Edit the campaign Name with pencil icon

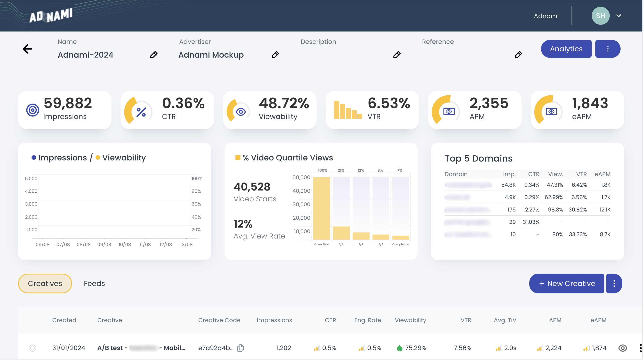click(x=154, y=55)
